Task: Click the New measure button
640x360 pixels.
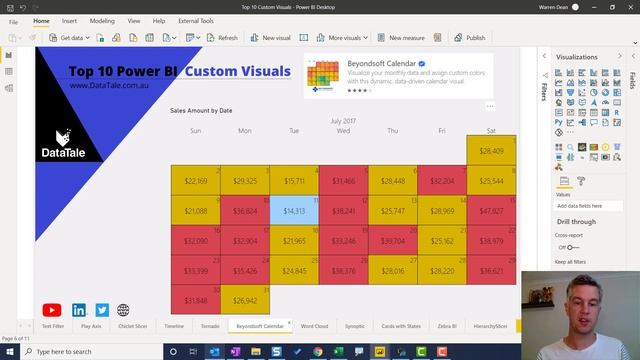Action: tap(401, 38)
